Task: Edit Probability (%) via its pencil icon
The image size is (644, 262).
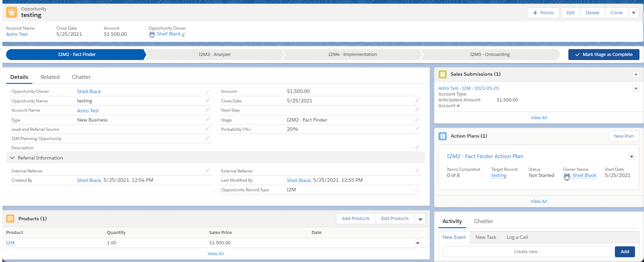Action: pos(417,129)
